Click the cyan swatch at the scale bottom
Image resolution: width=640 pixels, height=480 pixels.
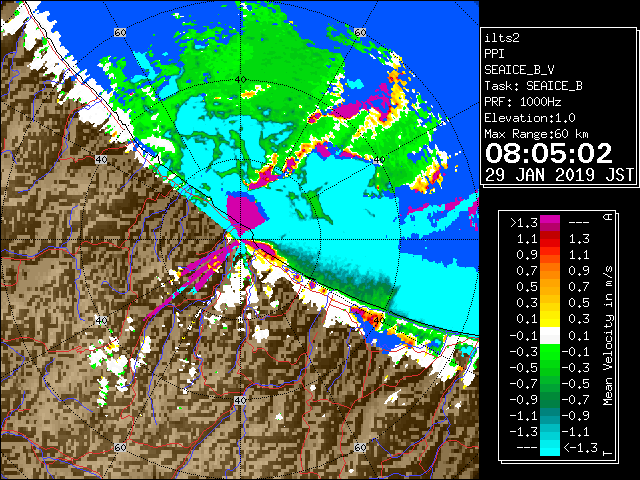click(550, 447)
